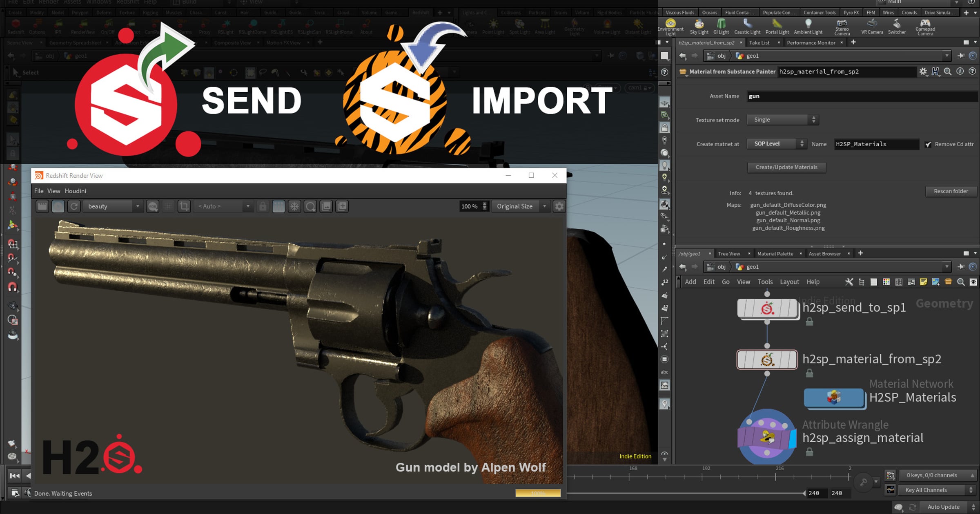Open the Create matnet at SOP Level dropdown

777,144
